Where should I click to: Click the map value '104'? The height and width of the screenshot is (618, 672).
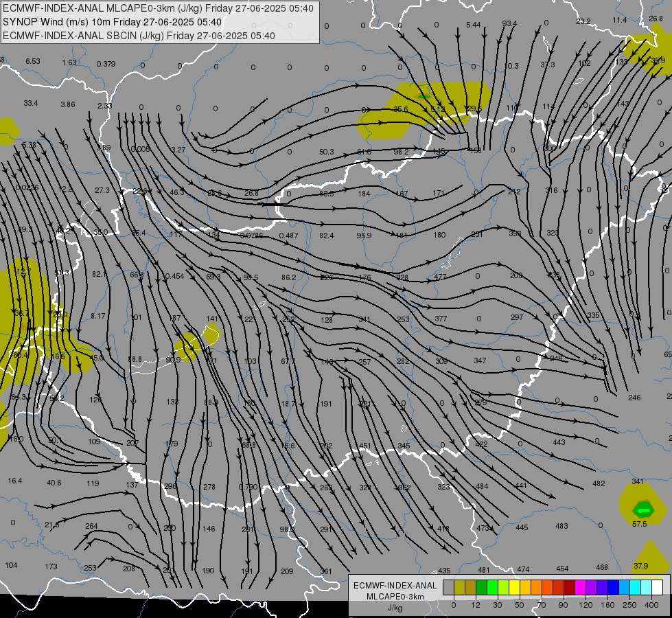11,565
